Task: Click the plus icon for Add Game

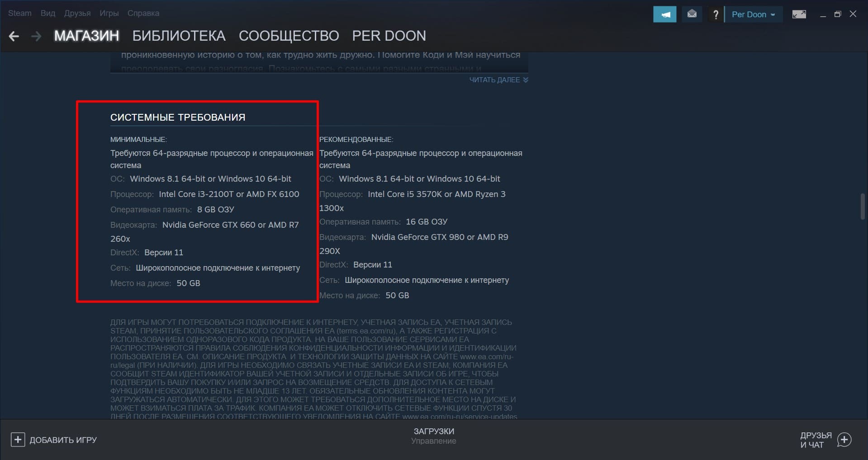Action: coord(18,440)
